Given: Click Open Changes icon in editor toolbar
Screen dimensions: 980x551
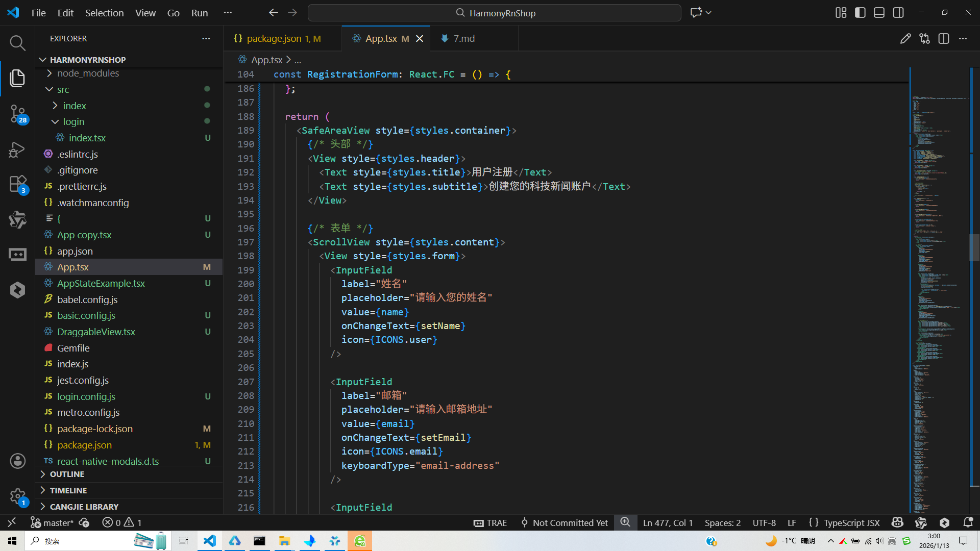Looking at the screenshot, I should click(924, 39).
